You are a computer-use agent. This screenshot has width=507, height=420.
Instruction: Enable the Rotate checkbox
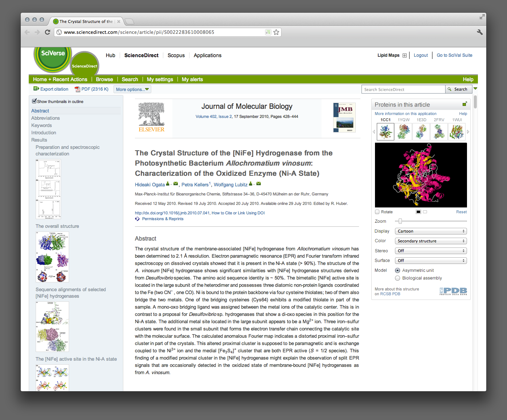[377, 212]
